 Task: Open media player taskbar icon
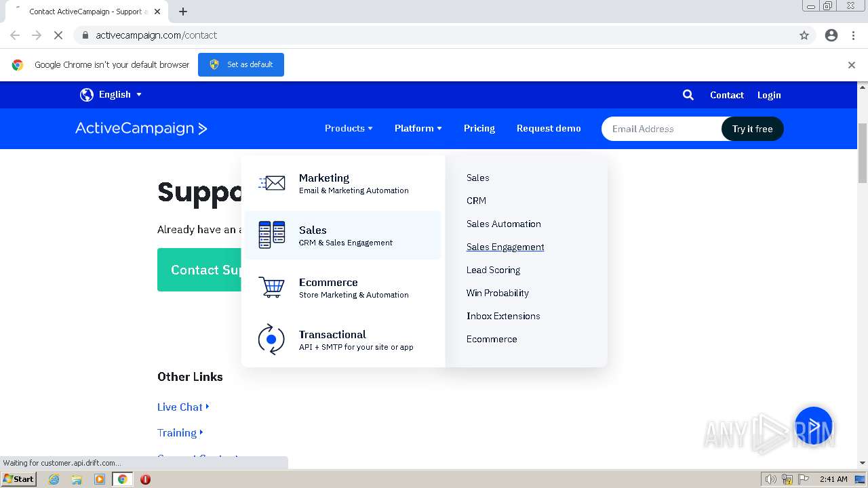click(100, 479)
